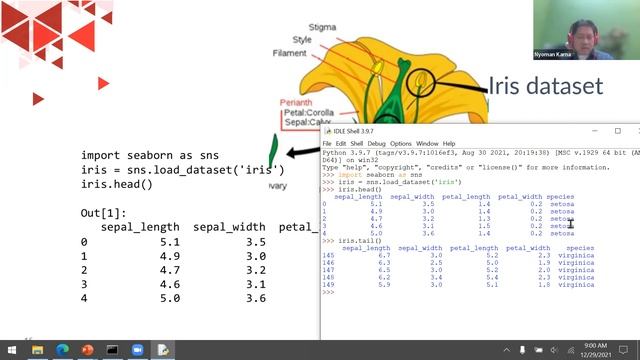Image resolution: width=640 pixels, height=360 pixels.
Task: Click the webcam video thumbnail
Action: 586,30
